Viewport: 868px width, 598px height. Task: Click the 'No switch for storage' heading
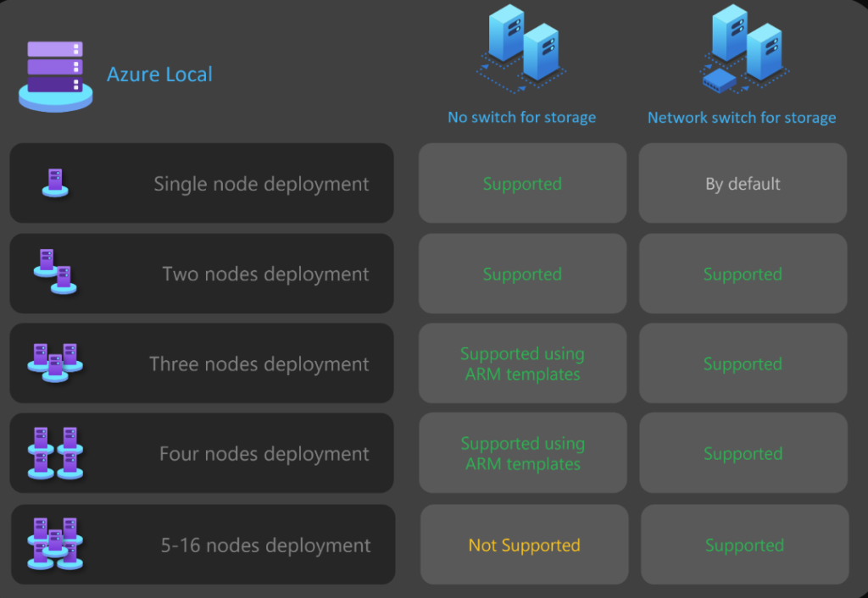tap(521, 117)
